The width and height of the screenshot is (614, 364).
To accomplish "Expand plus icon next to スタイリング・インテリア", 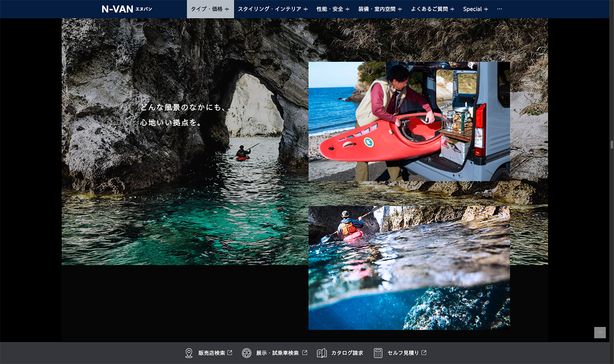I will coord(306,9).
